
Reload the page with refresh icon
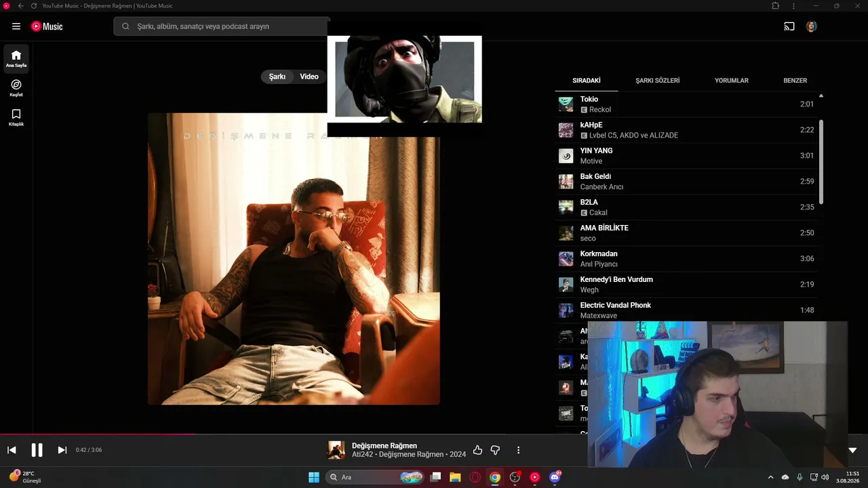point(34,5)
